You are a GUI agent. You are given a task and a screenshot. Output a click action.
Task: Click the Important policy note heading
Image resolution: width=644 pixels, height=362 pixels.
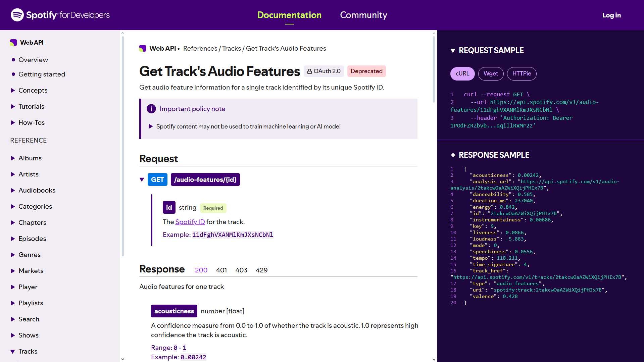[x=192, y=109]
